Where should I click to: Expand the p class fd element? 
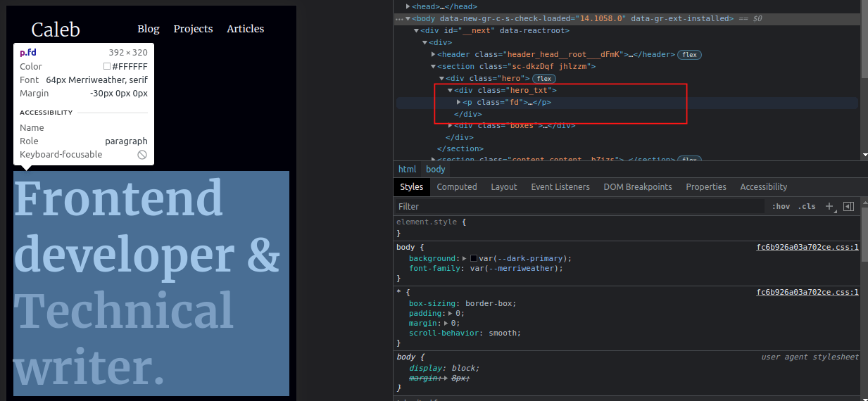(x=459, y=103)
